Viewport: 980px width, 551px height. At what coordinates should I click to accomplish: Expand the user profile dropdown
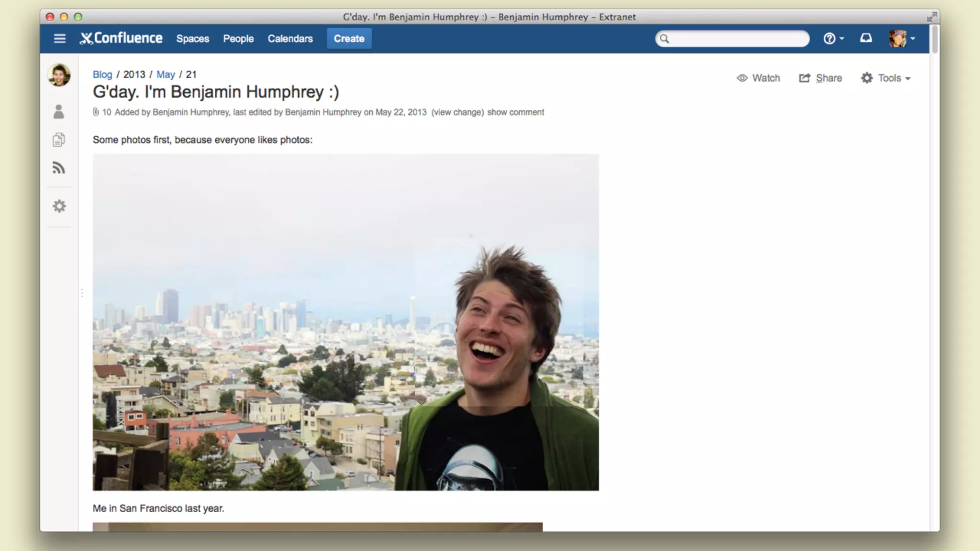click(x=902, y=38)
